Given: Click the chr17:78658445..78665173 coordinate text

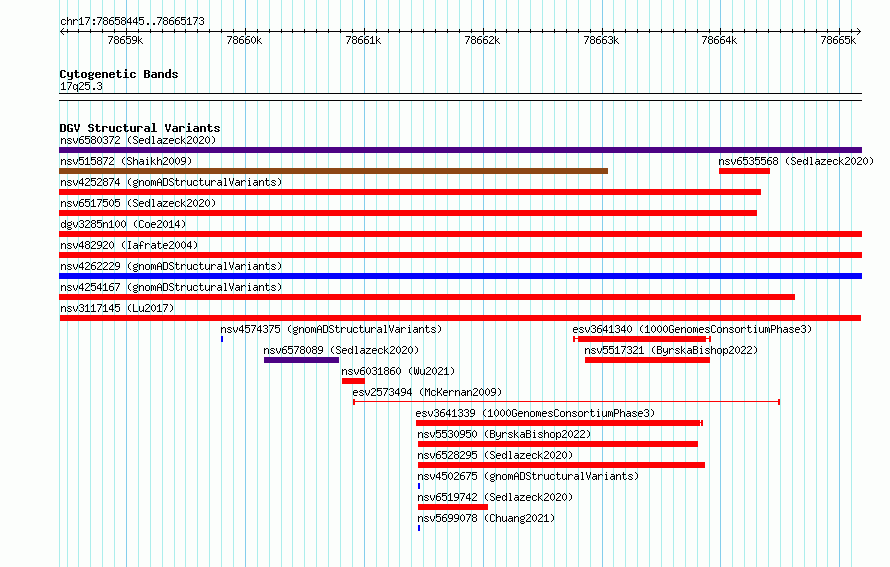Looking at the screenshot, I should [132, 21].
